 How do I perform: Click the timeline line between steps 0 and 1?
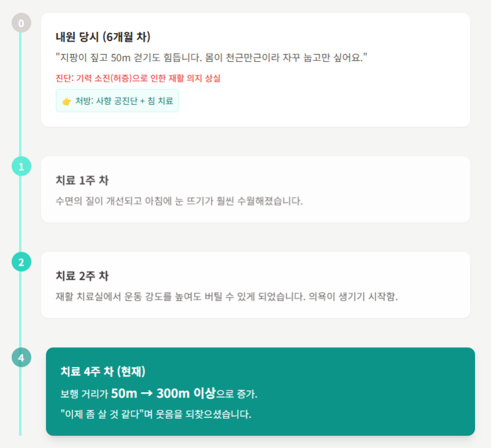pyautogui.click(x=20, y=95)
